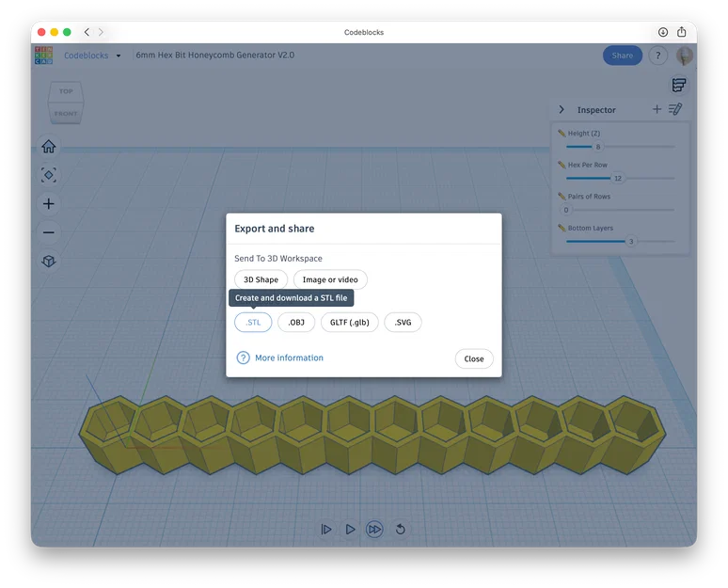Click the Play playback control

(351, 529)
